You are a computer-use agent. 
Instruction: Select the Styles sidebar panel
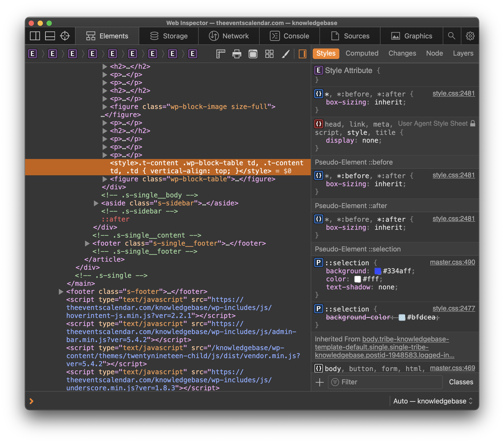point(326,53)
